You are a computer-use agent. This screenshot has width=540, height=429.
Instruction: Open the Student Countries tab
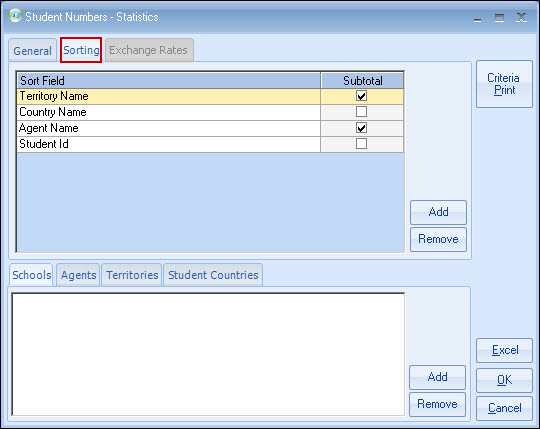(x=213, y=275)
